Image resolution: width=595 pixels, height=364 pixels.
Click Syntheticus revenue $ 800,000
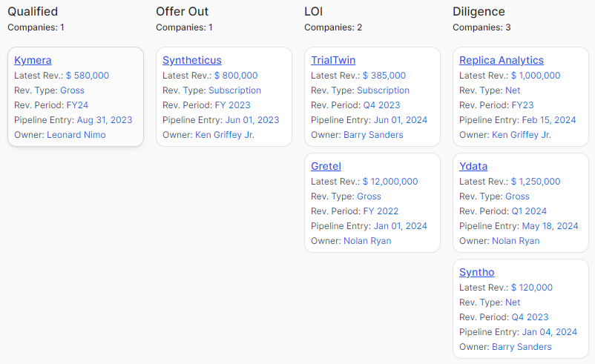pos(236,76)
